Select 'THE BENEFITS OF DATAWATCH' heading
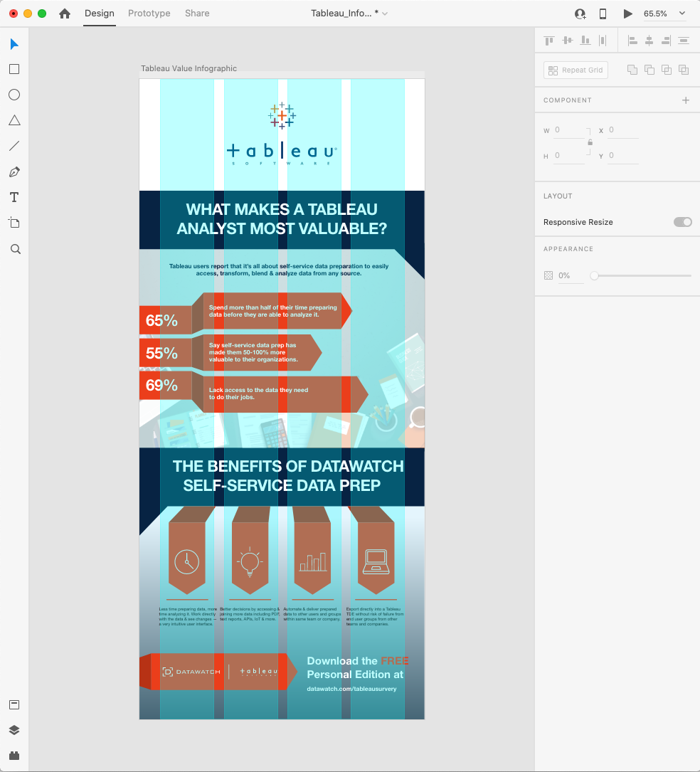The width and height of the screenshot is (700, 772). pos(288,476)
